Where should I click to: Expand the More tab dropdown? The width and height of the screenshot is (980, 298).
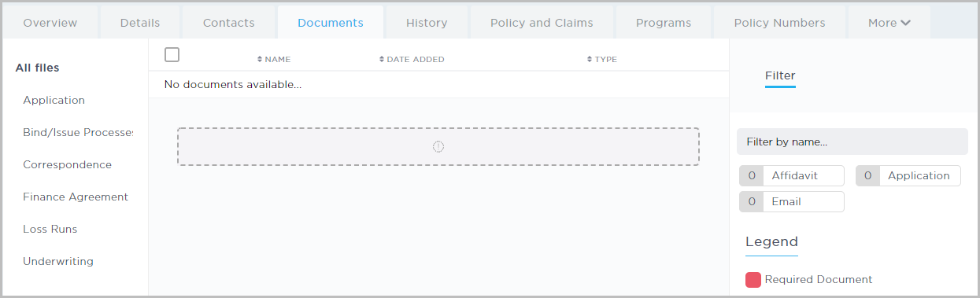pyautogui.click(x=889, y=23)
